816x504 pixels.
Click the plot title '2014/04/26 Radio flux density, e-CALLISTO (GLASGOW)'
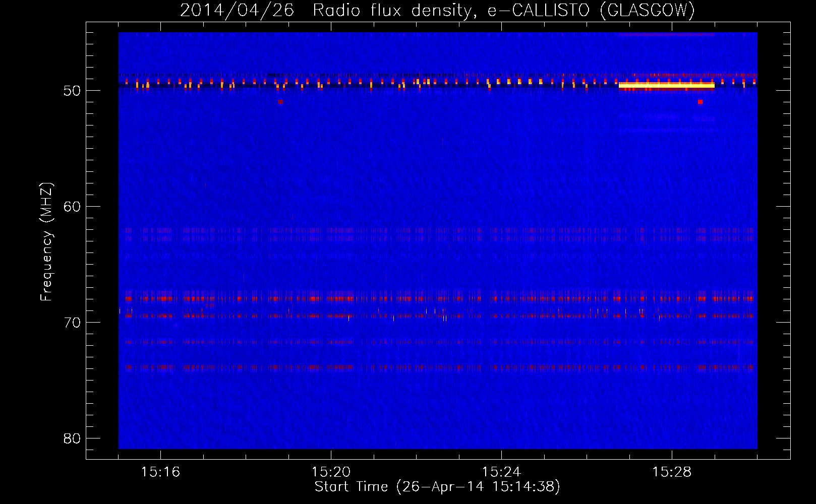(437, 10)
